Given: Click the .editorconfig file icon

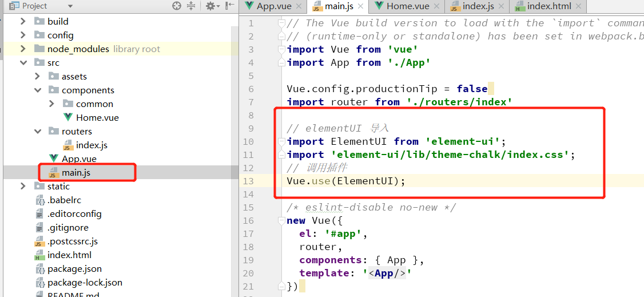Looking at the screenshot, I should [x=40, y=214].
